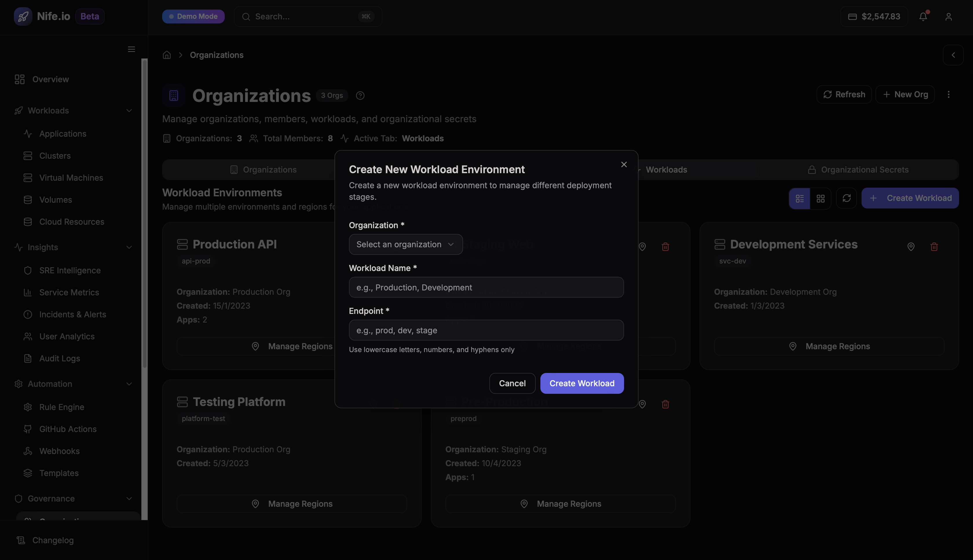Click the Cancel button in the dialog
Viewport: 973px width, 560px height.
(512, 383)
